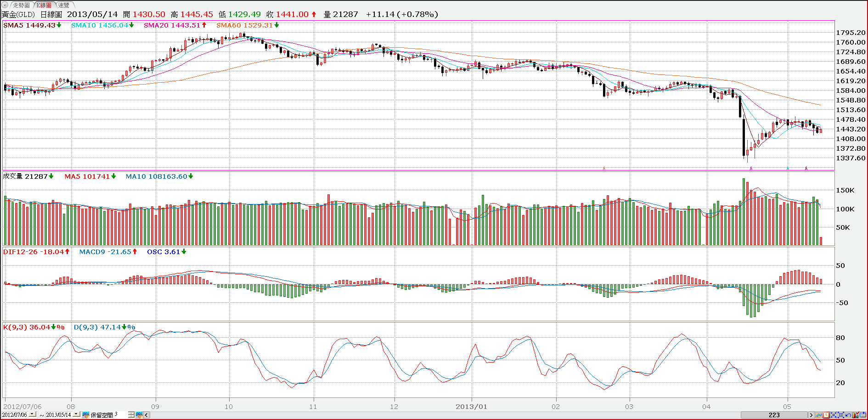
Task: Click the bar chart with checkmark icon
Action: click(x=856, y=415)
